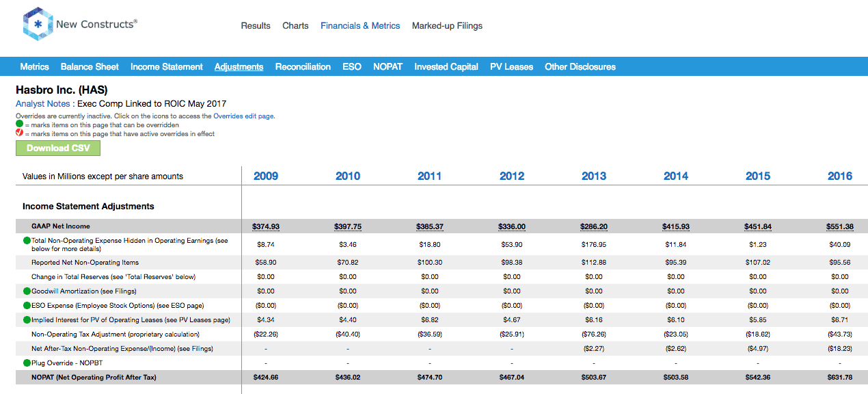
Task: Click the green circle icon in the overrides legend
Action: [x=19, y=125]
